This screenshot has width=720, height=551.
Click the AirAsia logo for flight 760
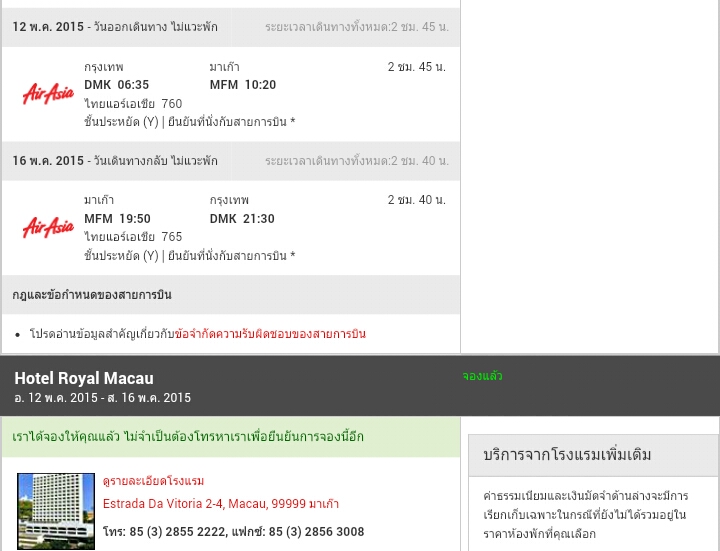pyautogui.click(x=48, y=94)
